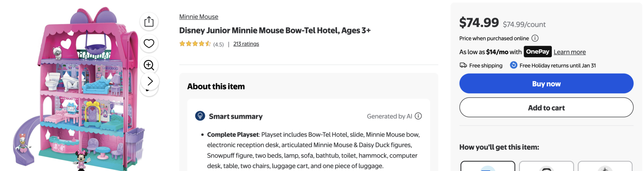Open the 213 ratings link

(x=246, y=44)
